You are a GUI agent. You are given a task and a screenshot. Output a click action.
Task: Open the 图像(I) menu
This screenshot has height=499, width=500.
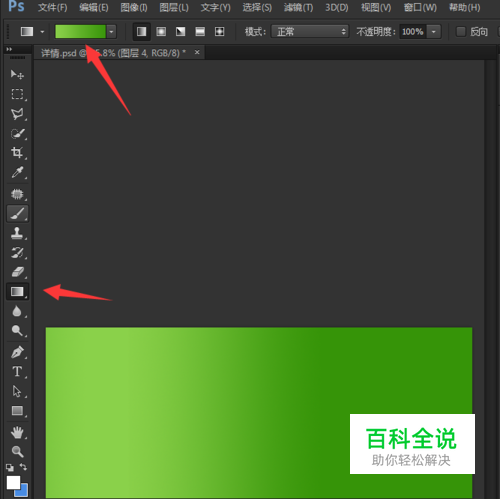(134, 7)
